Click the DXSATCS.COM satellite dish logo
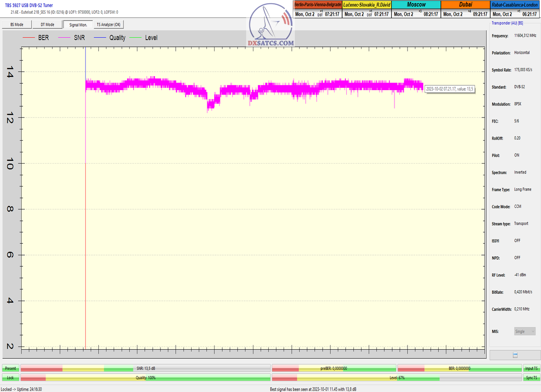Viewport: 541px width, 392px height. tap(270, 26)
